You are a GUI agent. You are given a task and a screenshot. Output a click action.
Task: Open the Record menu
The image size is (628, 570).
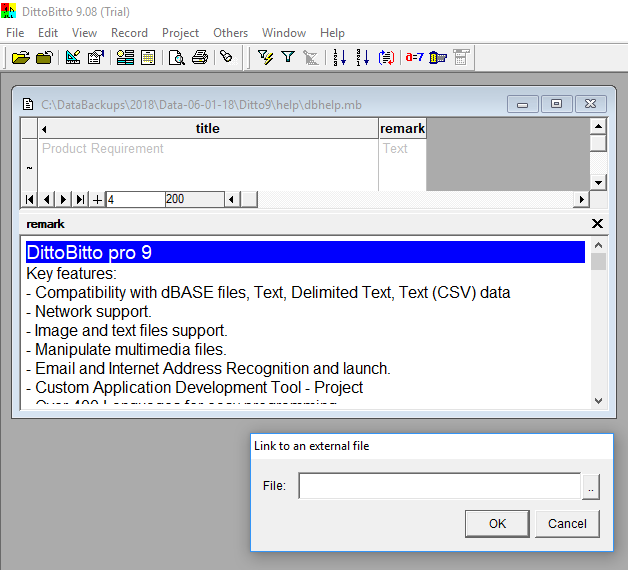tap(129, 33)
